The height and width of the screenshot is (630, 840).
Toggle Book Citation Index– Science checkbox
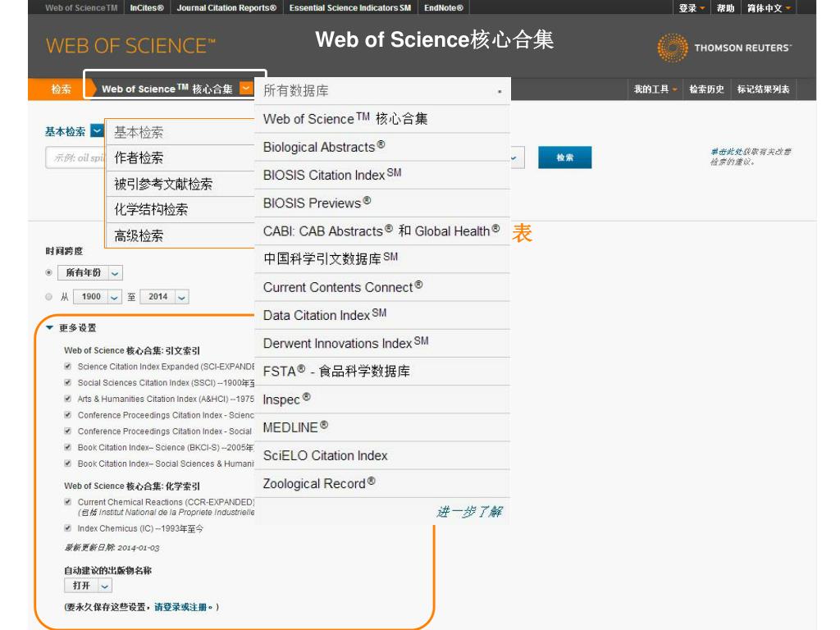pyautogui.click(x=67, y=447)
